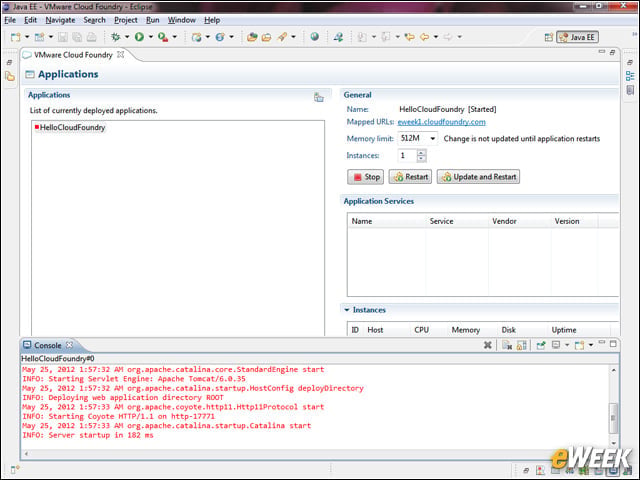640x480 pixels.
Task: Click the Update and Restart button
Action: pyautogui.click(x=478, y=177)
